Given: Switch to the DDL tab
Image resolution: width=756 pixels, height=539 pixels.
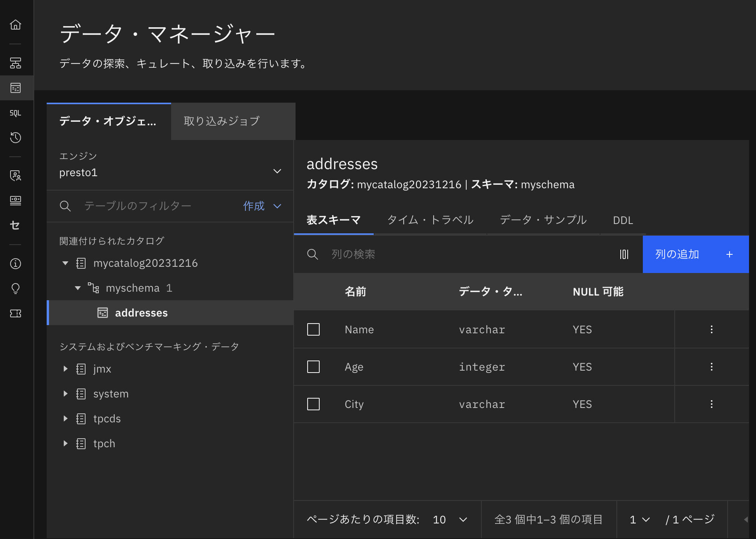Looking at the screenshot, I should click(x=623, y=220).
